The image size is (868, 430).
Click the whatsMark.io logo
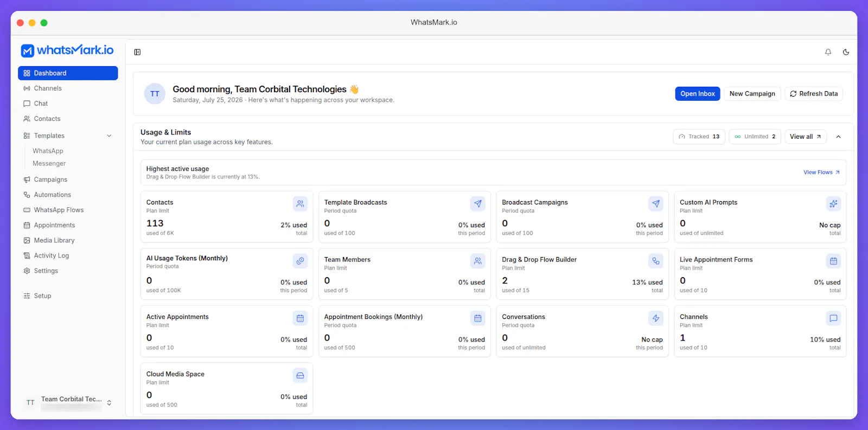67,50
